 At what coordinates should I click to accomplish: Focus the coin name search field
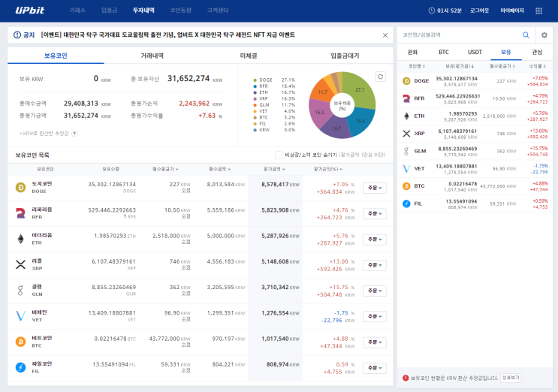[461, 35]
